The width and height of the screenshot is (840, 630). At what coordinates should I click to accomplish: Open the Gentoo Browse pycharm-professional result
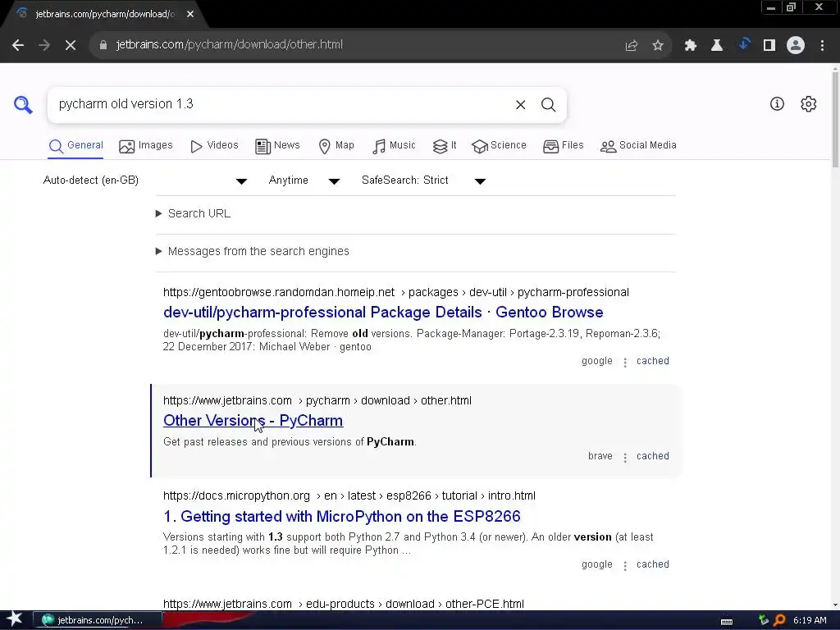[383, 313]
